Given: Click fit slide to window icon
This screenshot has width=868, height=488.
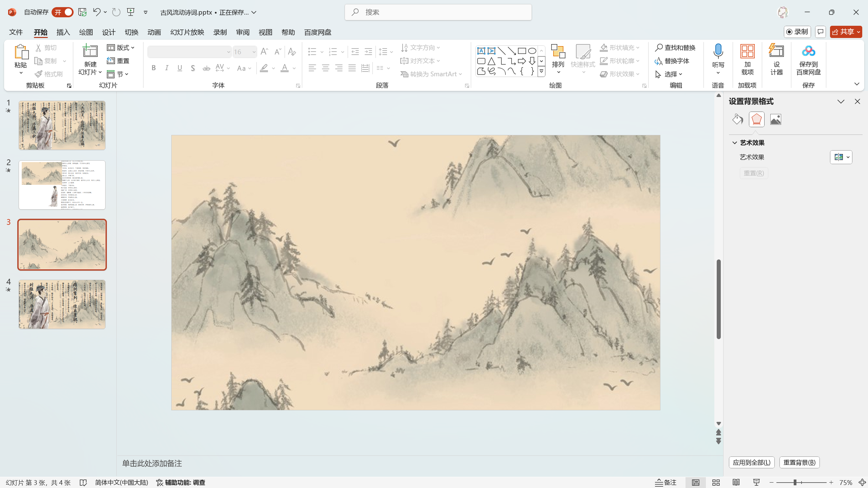Looking at the screenshot, I should (x=862, y=482).
